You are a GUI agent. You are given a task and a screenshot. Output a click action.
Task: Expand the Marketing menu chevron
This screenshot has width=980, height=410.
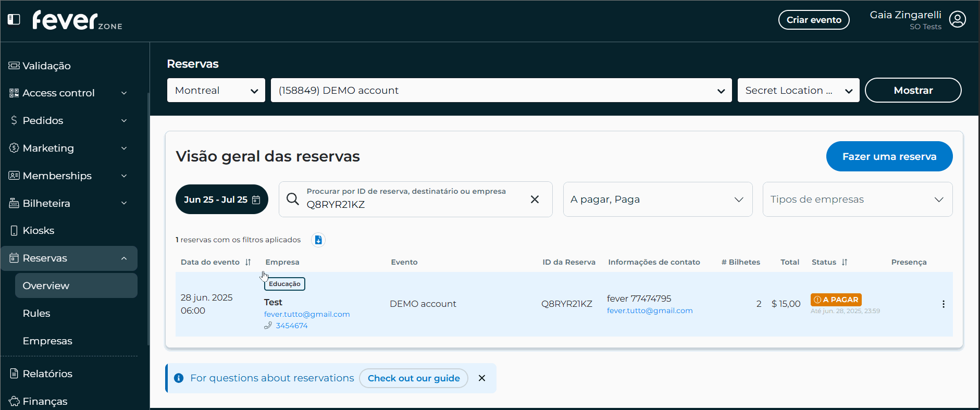pyautogui.click(x=124, y=148)
